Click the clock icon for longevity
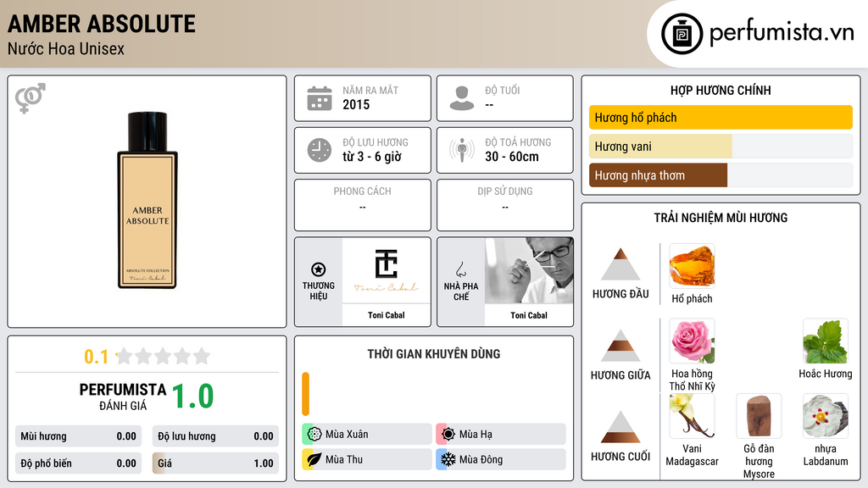The width and height of the screenshot is (868, 488). tap(320, 150)
